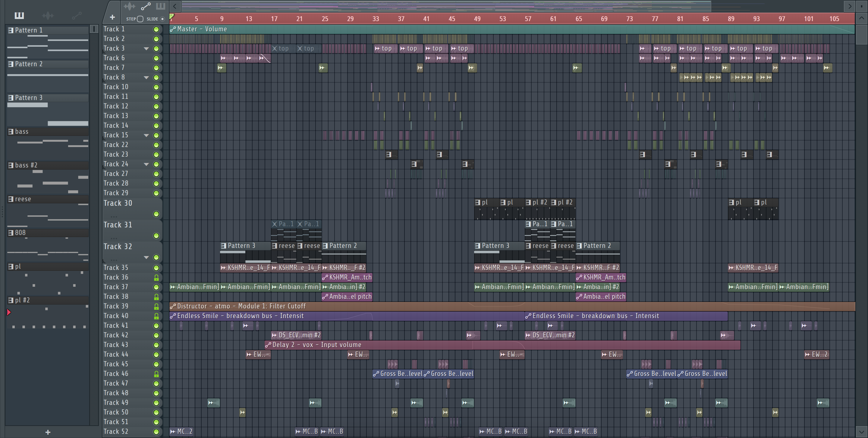Collapse the Track 3 group arrow
This screenshot has height=438, width=868.
(146, 48)
